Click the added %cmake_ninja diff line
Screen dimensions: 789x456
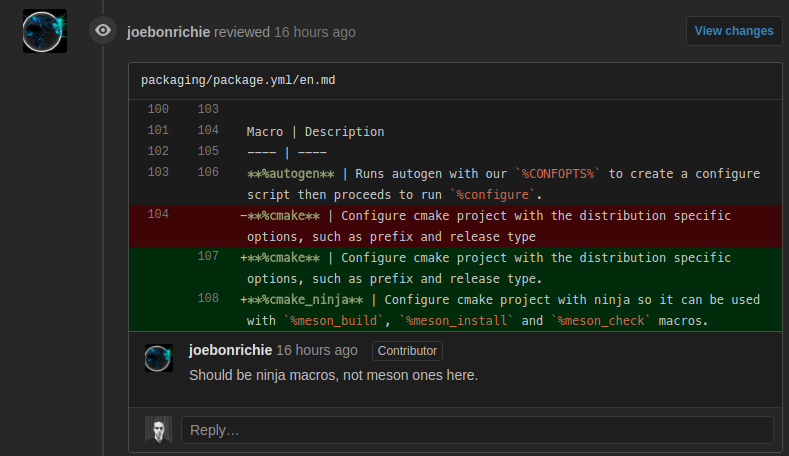coord(455,310)
